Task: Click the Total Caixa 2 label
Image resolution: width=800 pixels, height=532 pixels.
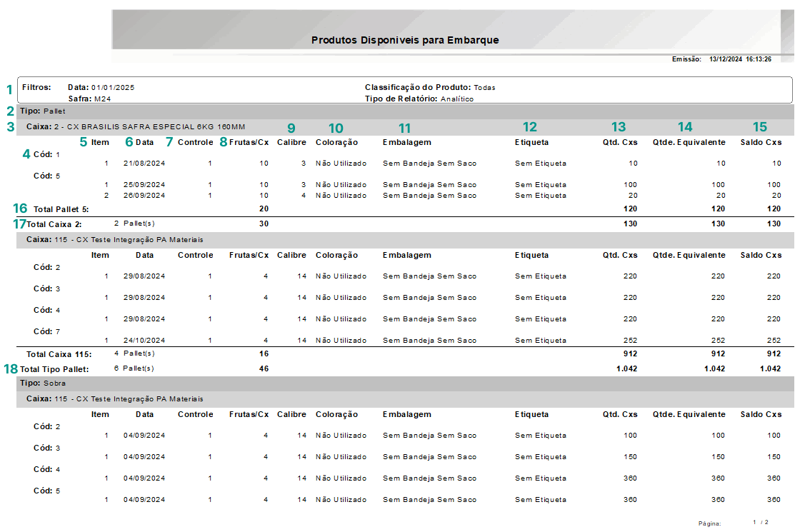Action: click(54, 224)
